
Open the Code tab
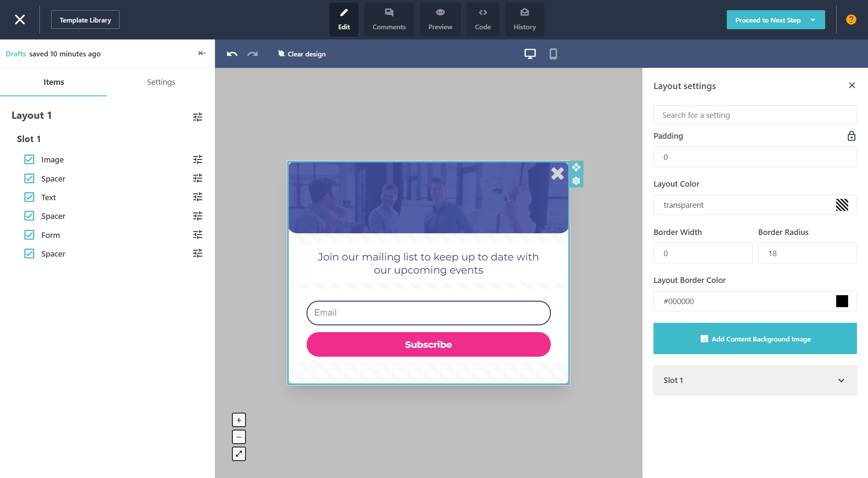click(x=483, y=20)
